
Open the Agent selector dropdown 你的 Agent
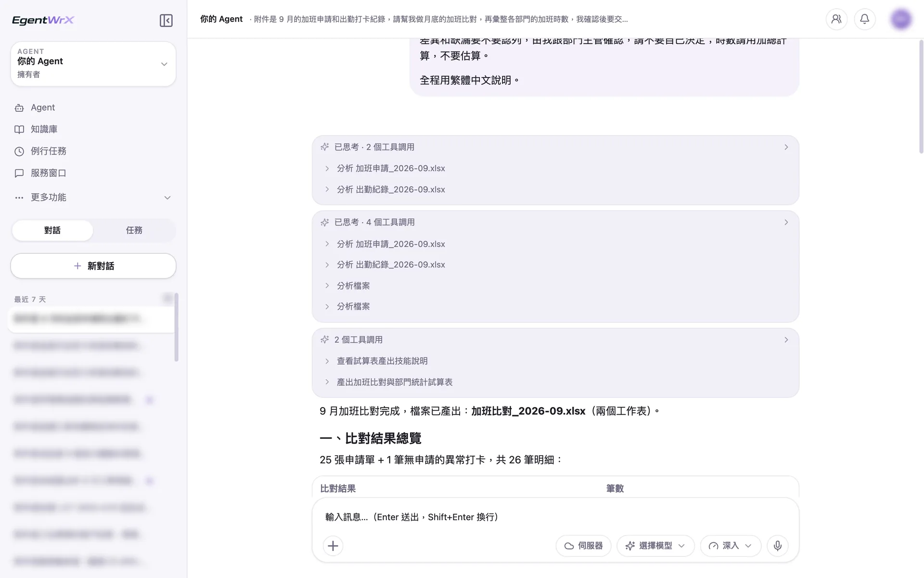tap(93, 64)
